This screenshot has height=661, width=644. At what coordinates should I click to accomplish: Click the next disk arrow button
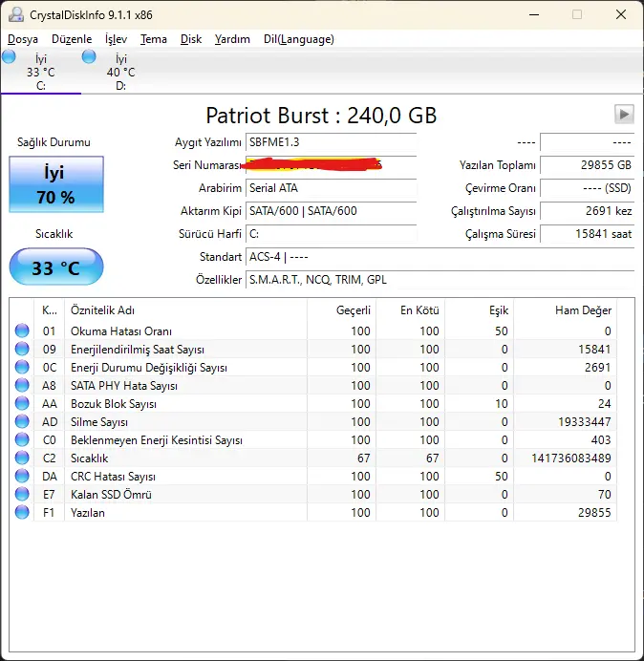click(x=624, y=115)
